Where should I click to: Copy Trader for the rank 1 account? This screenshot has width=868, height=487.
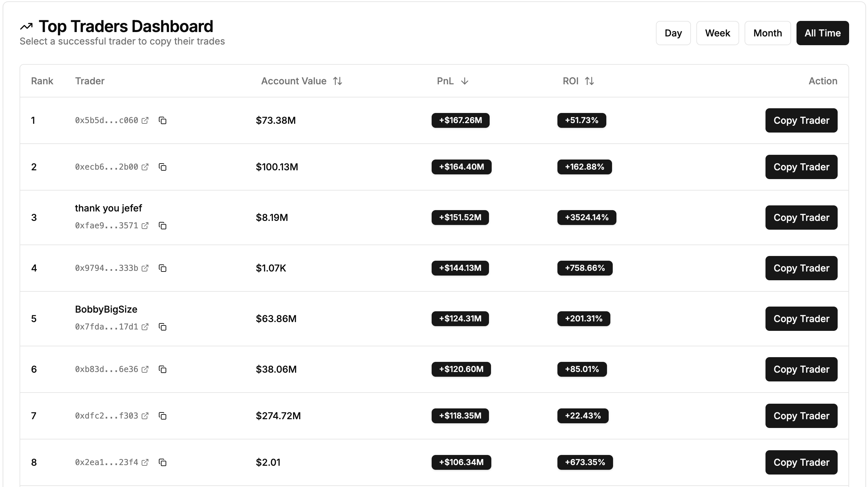(801, 120)
